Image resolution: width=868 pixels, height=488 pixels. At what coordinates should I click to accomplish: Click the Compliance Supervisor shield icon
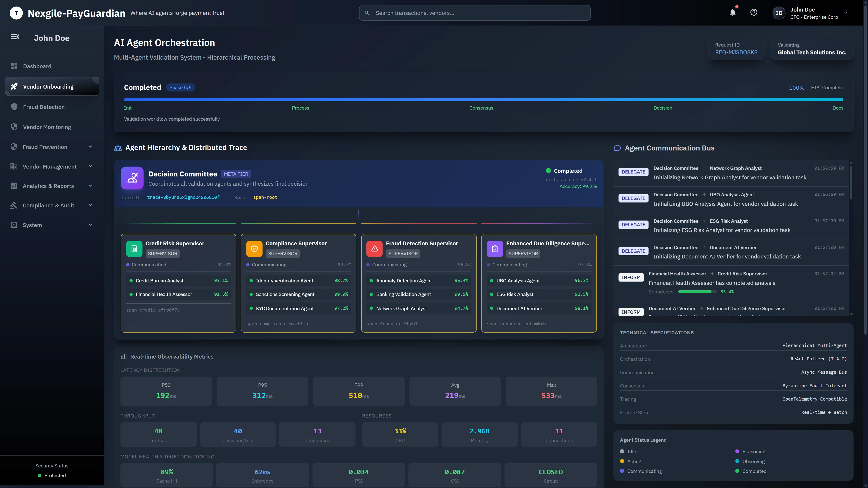click(x=254, y=249)
